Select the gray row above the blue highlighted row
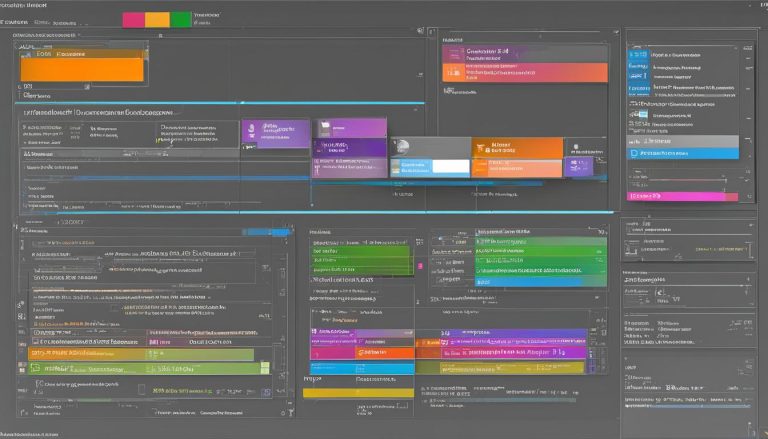 click(683, 141)
